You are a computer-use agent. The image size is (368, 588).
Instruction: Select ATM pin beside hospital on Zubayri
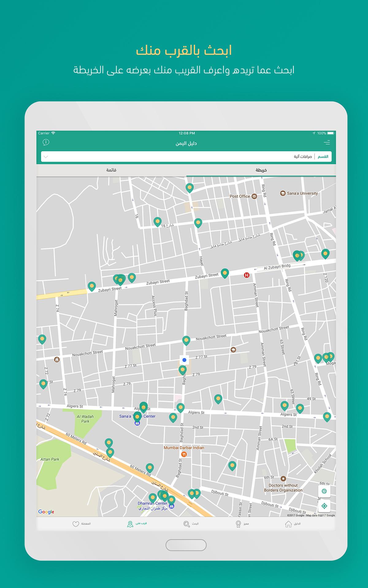tap(225, 273)
